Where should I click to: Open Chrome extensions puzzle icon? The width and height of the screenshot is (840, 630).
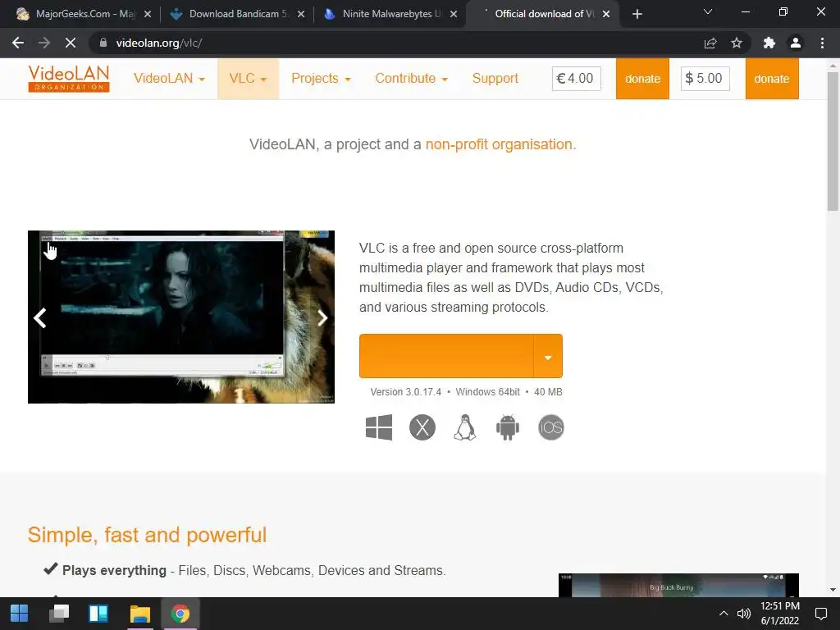pyautogui.click(x=769, y=43)
